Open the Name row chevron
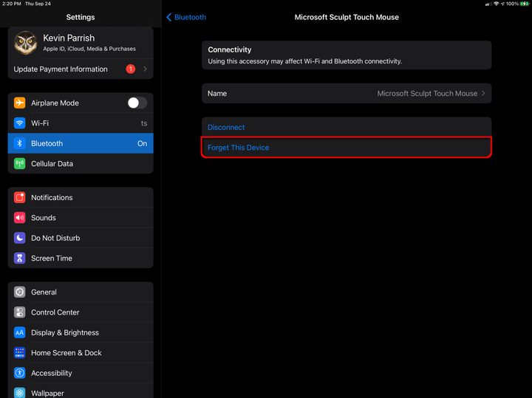The width and height of the screenshot is (532, 398). pyautogui.click(x=483, y=93)
